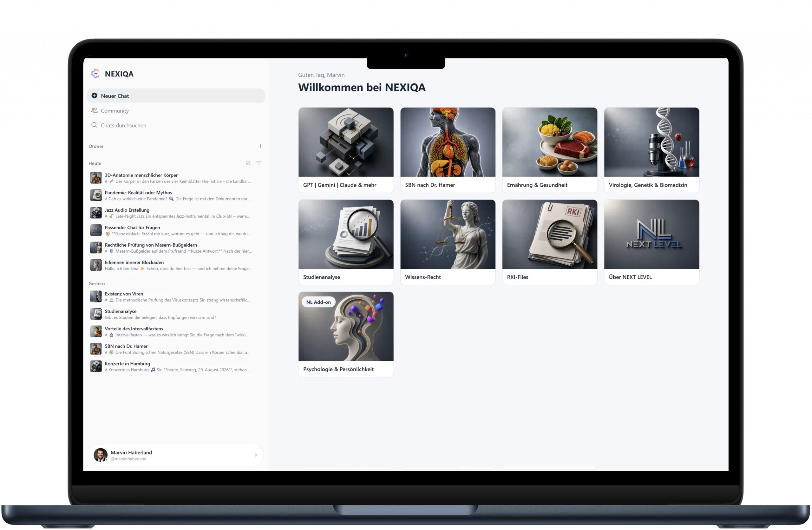Click the Gestern section label
This screenshot has width=812, height=530.
pyautogui.click(x=96, y=283)
